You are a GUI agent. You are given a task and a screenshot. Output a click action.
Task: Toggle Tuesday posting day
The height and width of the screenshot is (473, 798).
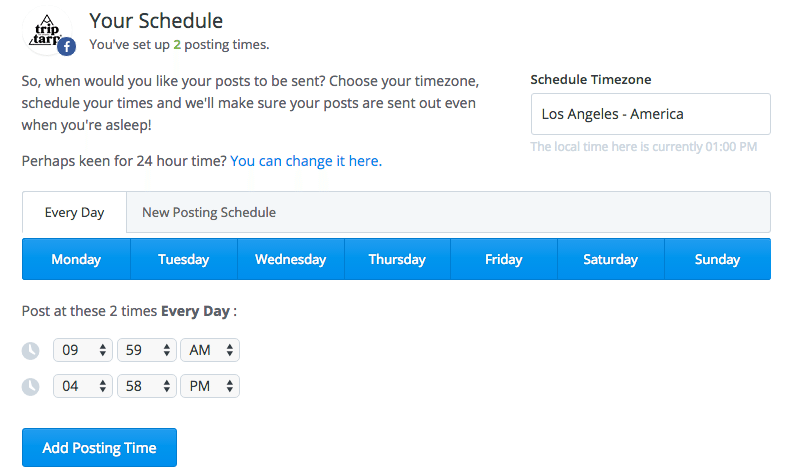[183, 259]
